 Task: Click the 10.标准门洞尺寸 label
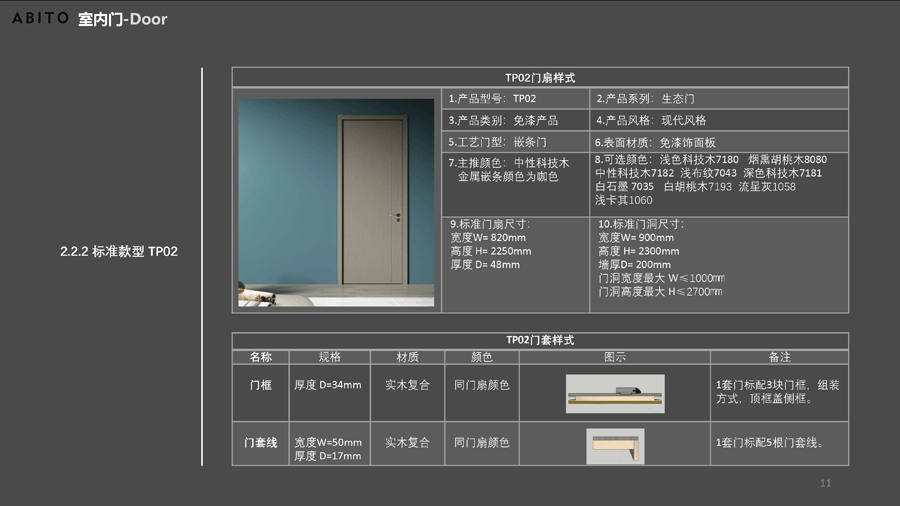click(641, 224)
